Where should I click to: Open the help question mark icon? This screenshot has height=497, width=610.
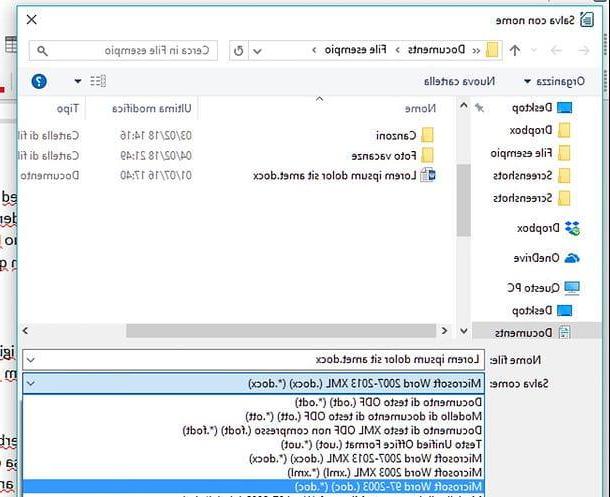[x=39, y=81]
